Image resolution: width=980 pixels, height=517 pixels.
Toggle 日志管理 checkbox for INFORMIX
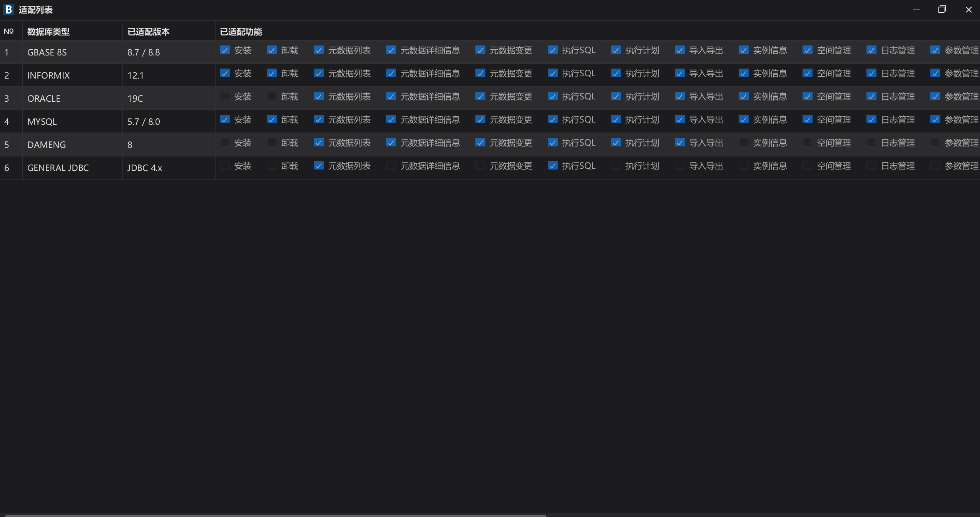tap(871, 73)
